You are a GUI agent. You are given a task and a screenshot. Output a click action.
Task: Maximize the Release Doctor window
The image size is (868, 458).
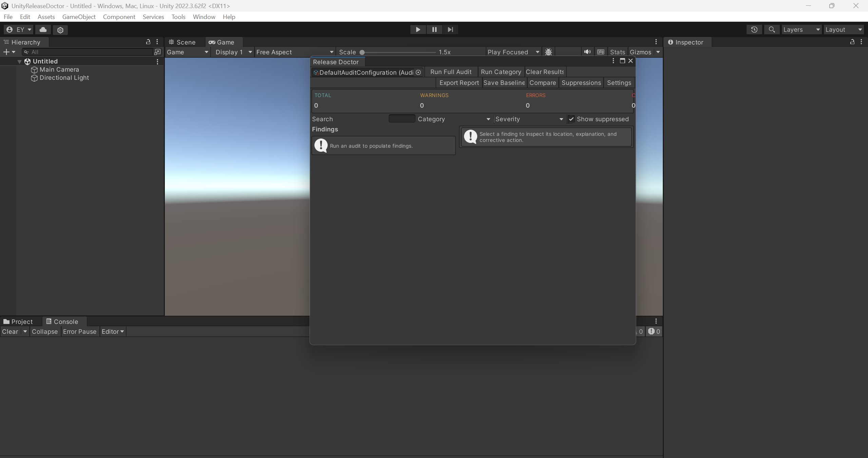622,61
